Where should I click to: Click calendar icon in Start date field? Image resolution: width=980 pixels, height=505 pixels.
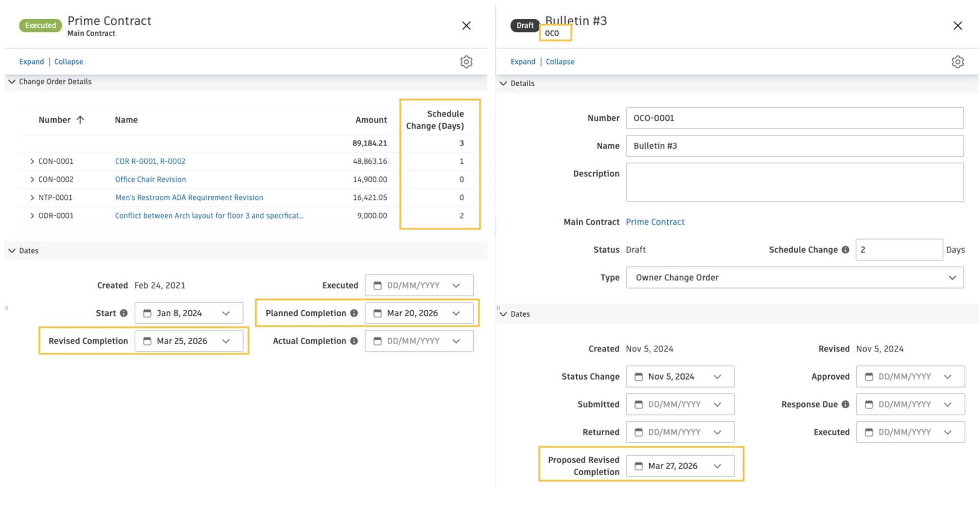pyautogui.click(x=147, y=313)
